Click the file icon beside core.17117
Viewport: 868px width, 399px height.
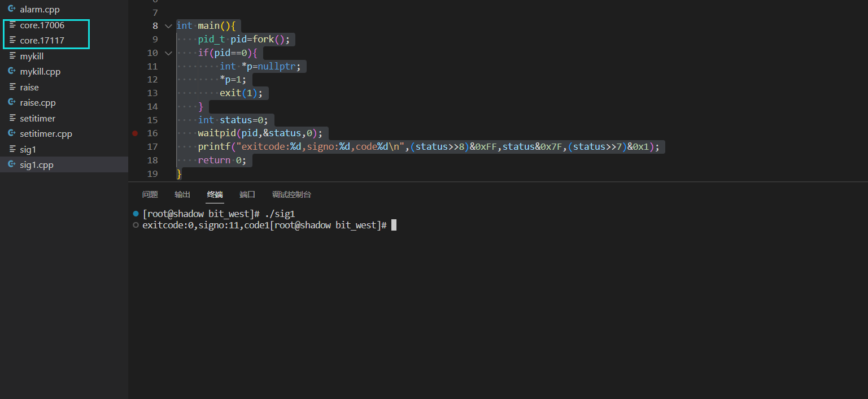[x=12, y=41]
